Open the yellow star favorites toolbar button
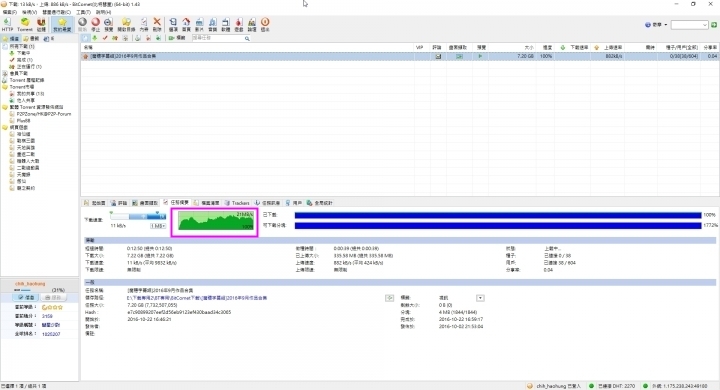Viewport: 720px width, 390px height. 62,24
